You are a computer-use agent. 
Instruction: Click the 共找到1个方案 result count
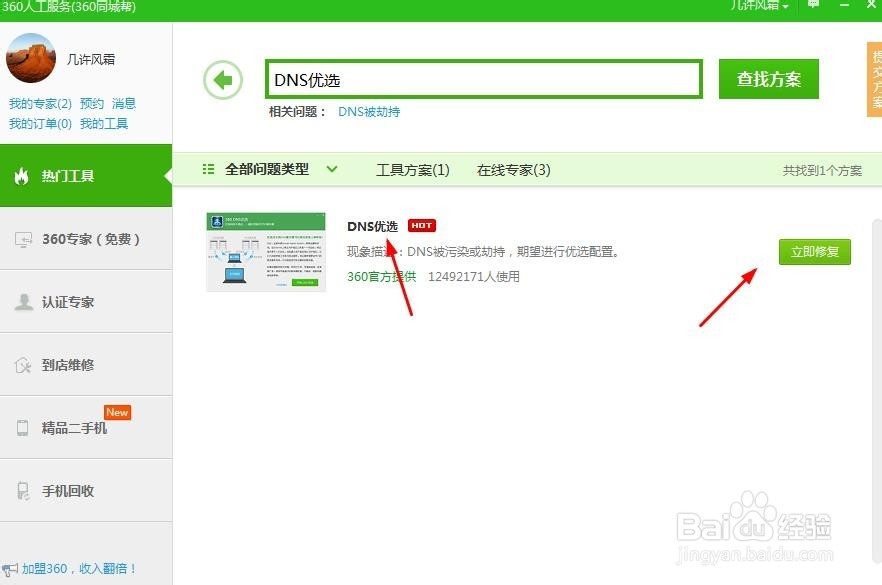coord(822,170)
